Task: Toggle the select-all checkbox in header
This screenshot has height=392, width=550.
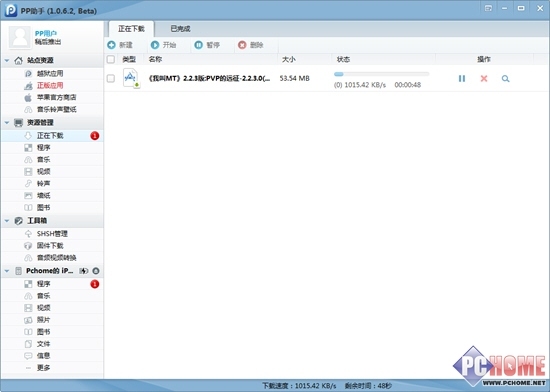Action: [x=111, y=59]
